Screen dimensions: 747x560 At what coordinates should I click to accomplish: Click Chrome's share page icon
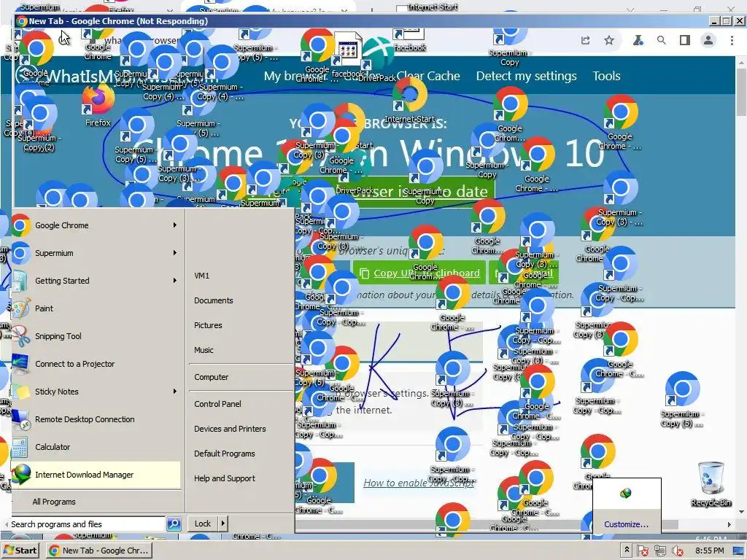pyautogui.click(x=586, y=41)
